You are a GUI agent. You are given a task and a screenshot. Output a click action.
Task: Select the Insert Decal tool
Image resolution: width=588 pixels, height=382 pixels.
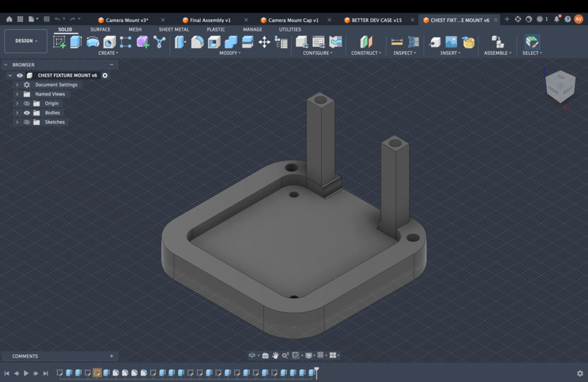pyautogui.click(x=468, y=42)
